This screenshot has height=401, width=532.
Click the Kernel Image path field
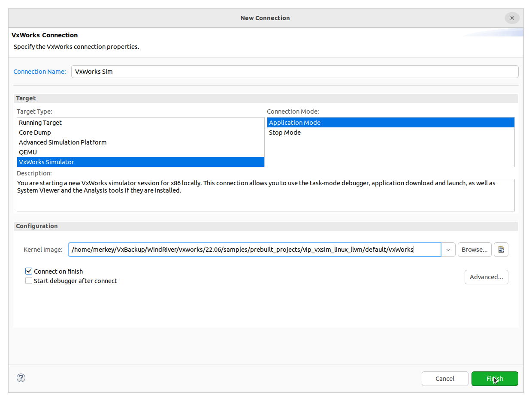tap(254, 250)
